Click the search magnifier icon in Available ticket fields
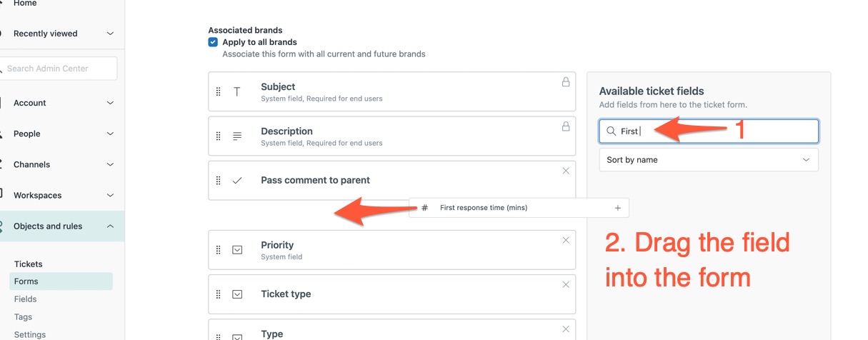The image size is (868, 340). coord(611,131)
